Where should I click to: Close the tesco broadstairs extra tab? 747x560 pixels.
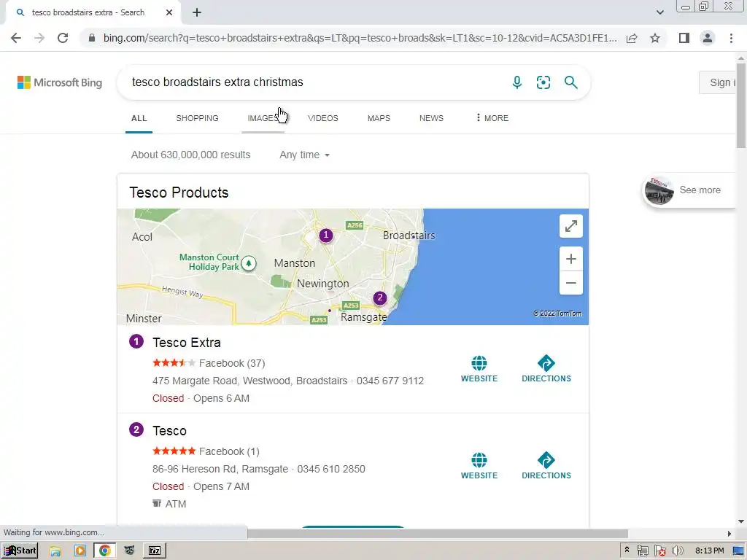click(x=169, y=13)
